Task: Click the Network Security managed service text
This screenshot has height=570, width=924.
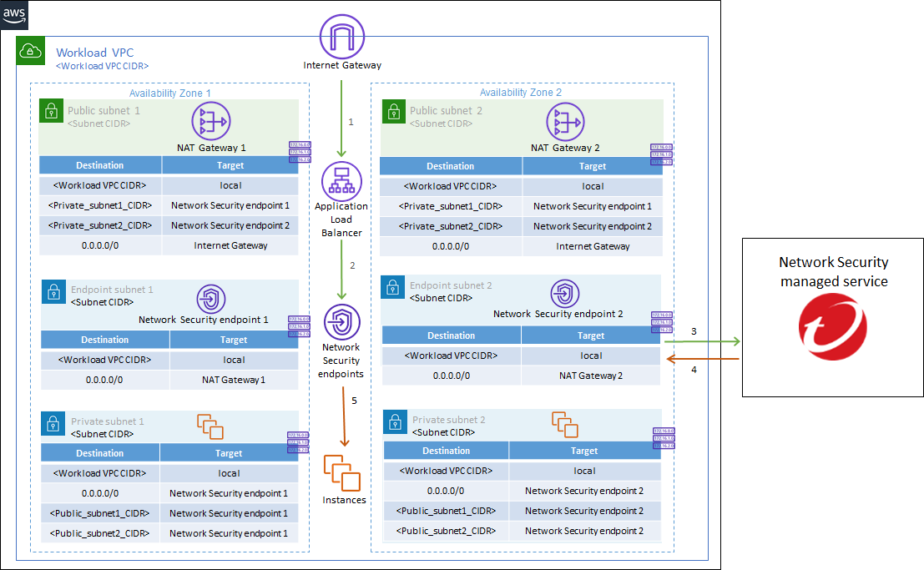Action: pyautogui.click(x=833, y=272)
